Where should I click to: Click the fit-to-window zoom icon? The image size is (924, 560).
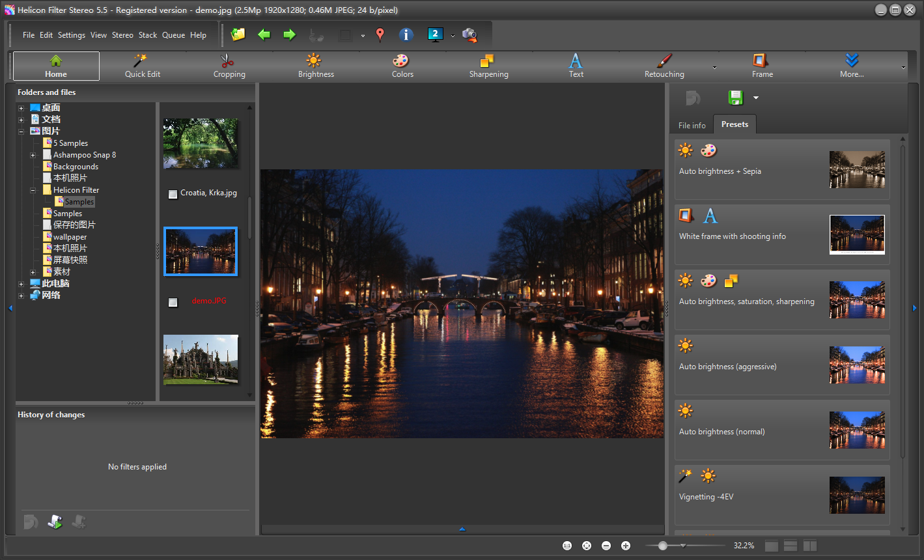(587, 546)
